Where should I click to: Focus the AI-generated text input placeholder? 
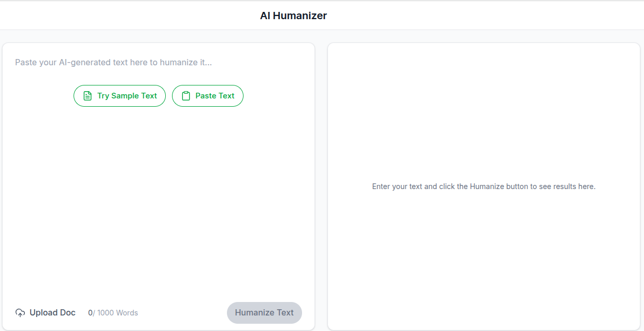pyautogui.click(x=113, y=63)
